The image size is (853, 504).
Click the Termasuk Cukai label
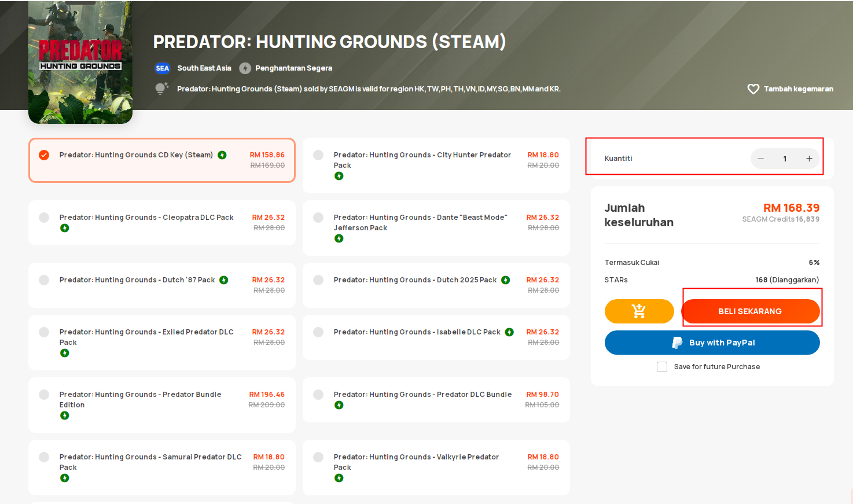tap(632, 263)
